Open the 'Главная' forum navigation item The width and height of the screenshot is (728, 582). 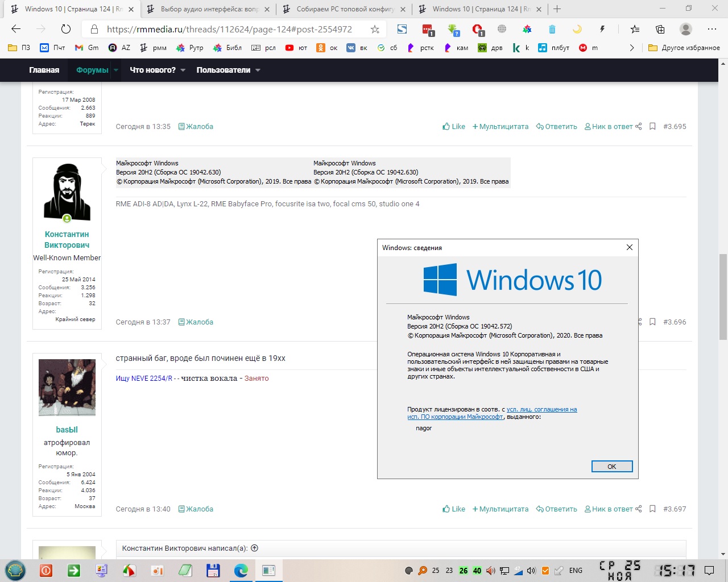(44, 70)
